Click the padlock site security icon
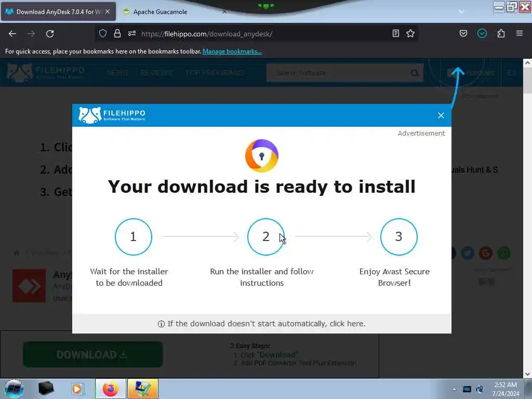This screenshot has height=399, width=532. click(x=117, y=34)
